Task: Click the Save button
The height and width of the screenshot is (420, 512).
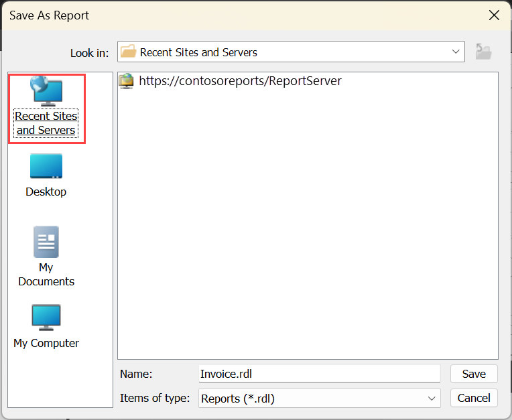Action: [474, 374]
